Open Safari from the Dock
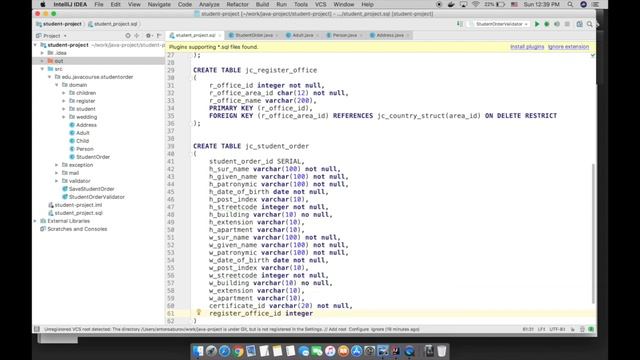Image resolution: width=640 pixels, height=360 pixels. tap(224, 351)
